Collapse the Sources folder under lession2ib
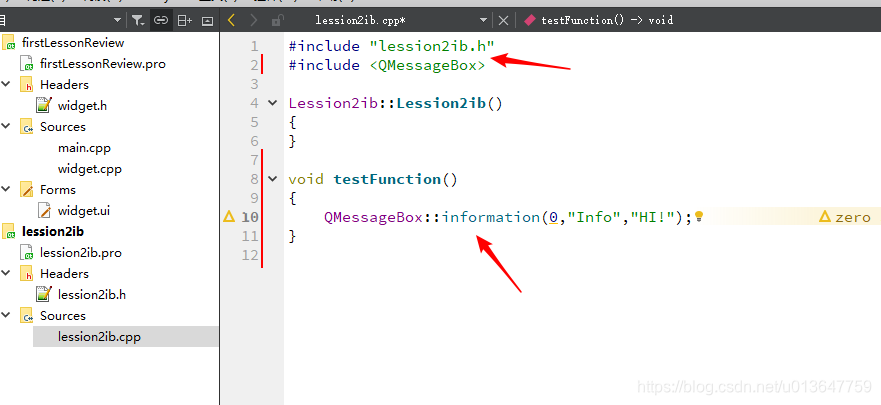The image size is (881, 405). pyautogui.click(x=6, y=315)
